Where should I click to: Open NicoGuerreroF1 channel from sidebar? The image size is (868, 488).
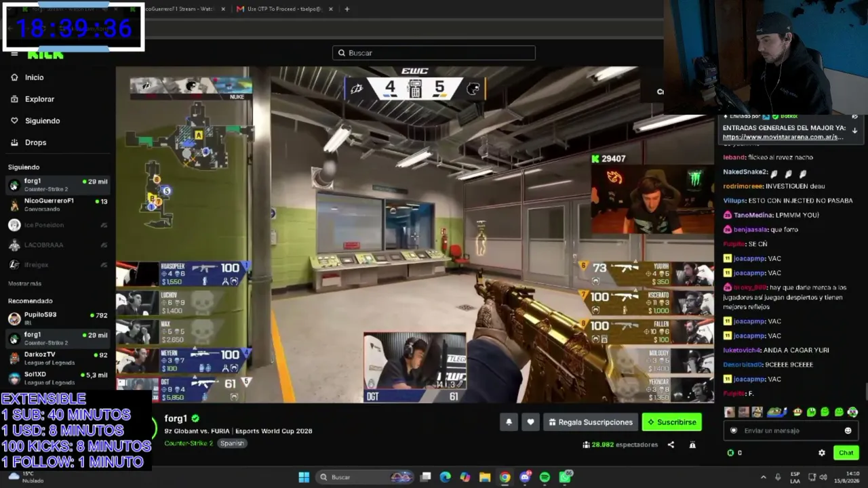(58, 205)
